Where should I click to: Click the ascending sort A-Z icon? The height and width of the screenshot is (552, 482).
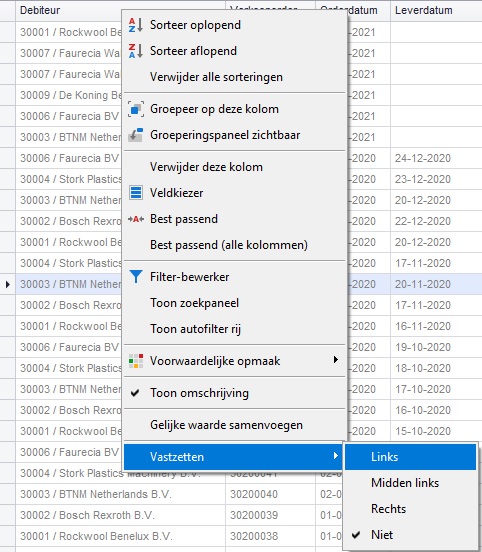point(136,25)
